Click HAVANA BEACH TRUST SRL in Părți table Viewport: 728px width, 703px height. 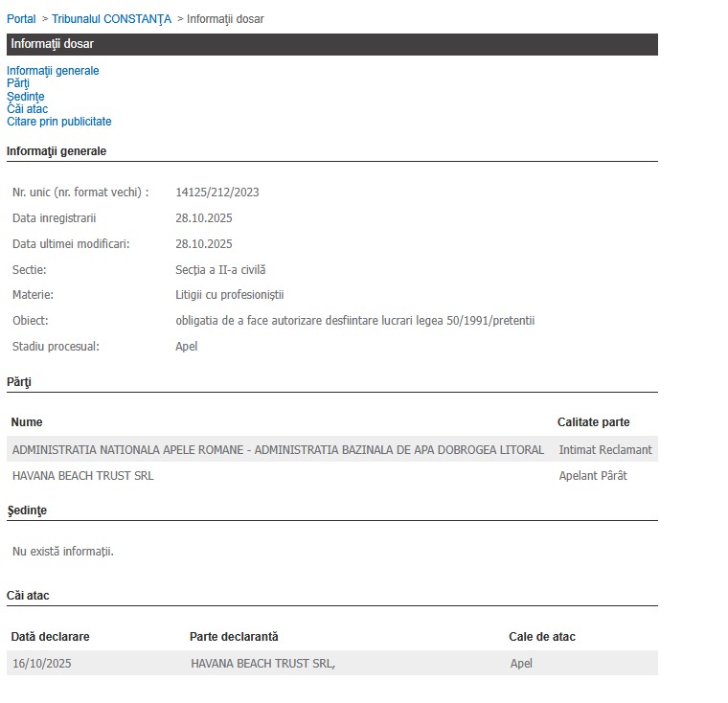tap(82, 476)
